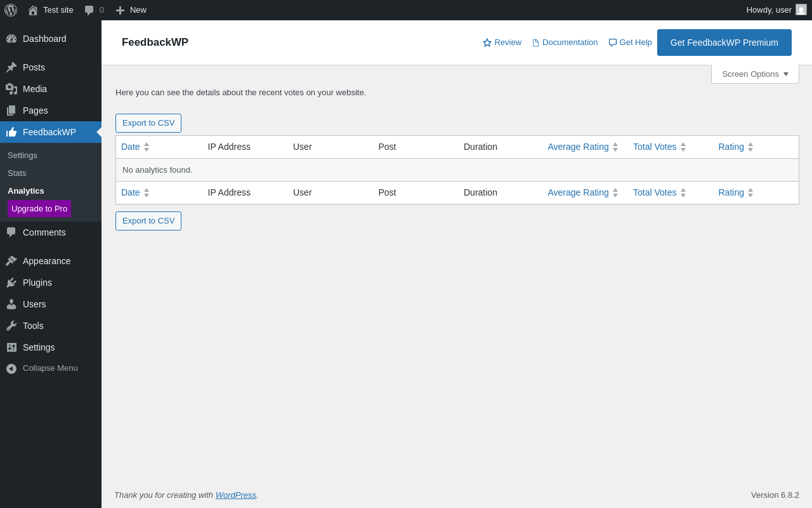Image resolution: width=812 pixels, height=508 pixels.
Task: Sort by Average Rating header link
Action: 578,147
